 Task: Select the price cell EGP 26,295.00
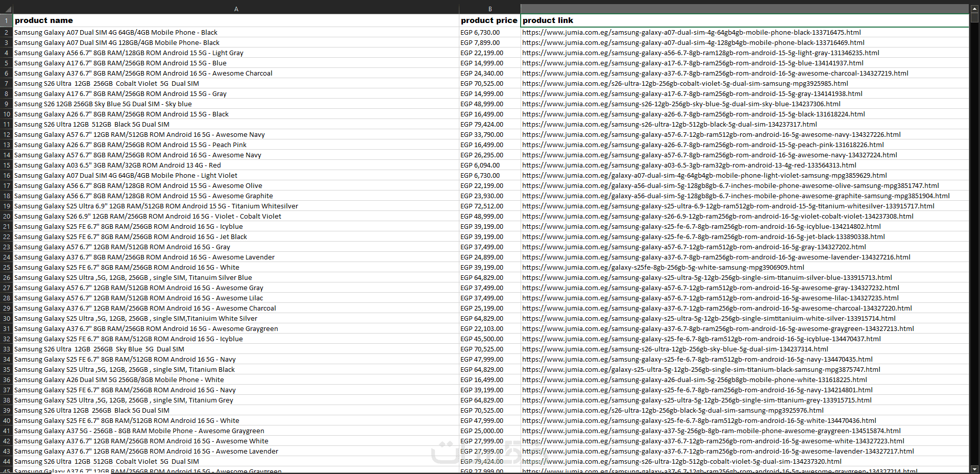[x=490, y=155]
